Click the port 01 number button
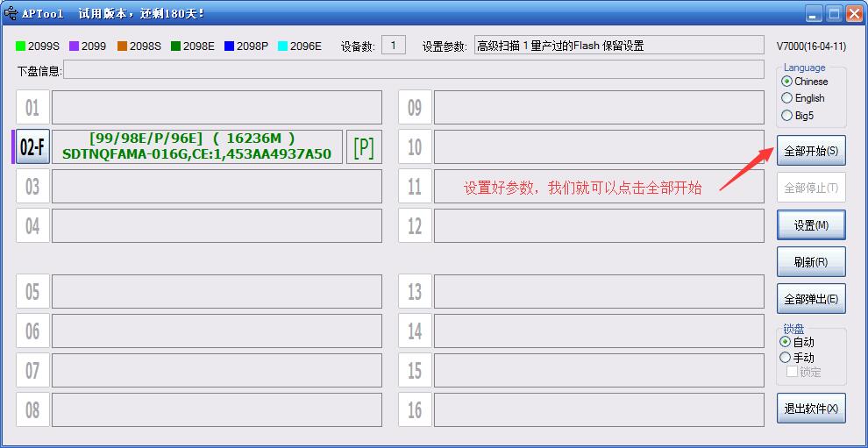The width and height of the screenshot is (868, 448). point(32,107)
